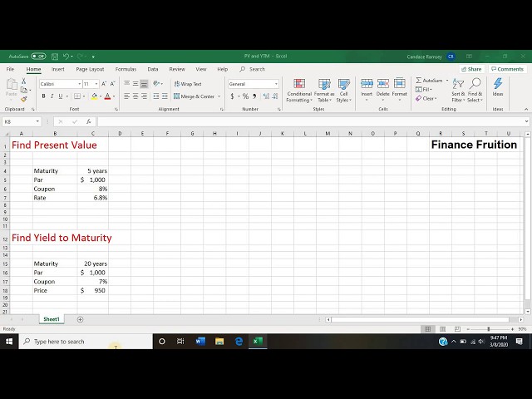Switch to the Data tab
532x399 pixels.
click(153, 69)
